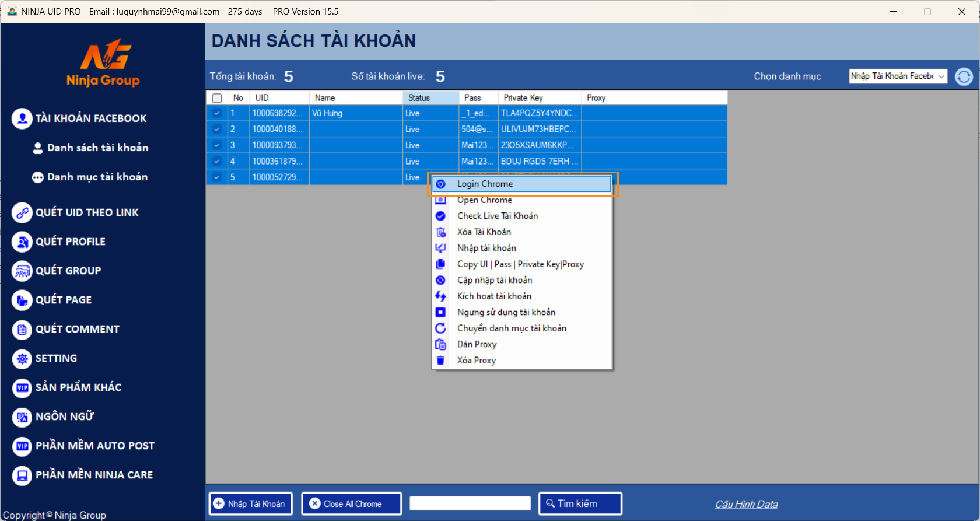Click private key cell TLA4PQZ5Y4YNDC...
The height and width of the screenshot is (521, 980).
pyautogui.click(x=540, y=113)
